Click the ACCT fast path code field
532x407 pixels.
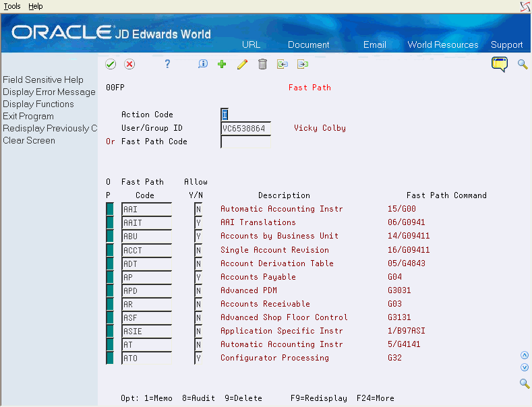click(146, 250)
